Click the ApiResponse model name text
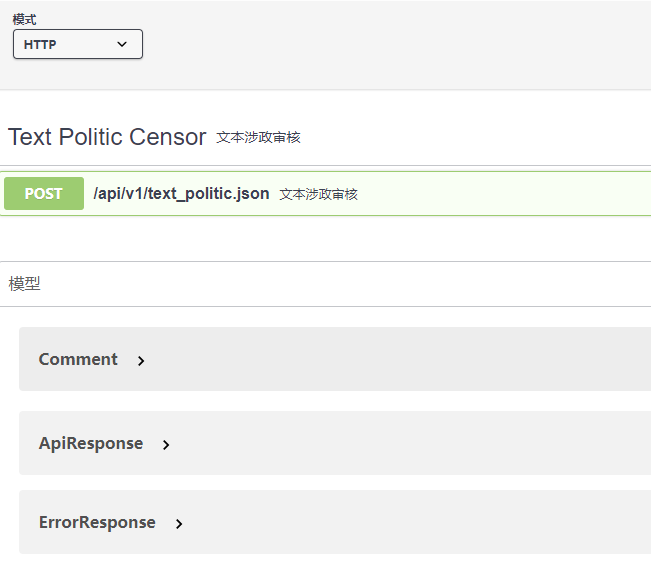651x561 pixels. tap(91, 443)
